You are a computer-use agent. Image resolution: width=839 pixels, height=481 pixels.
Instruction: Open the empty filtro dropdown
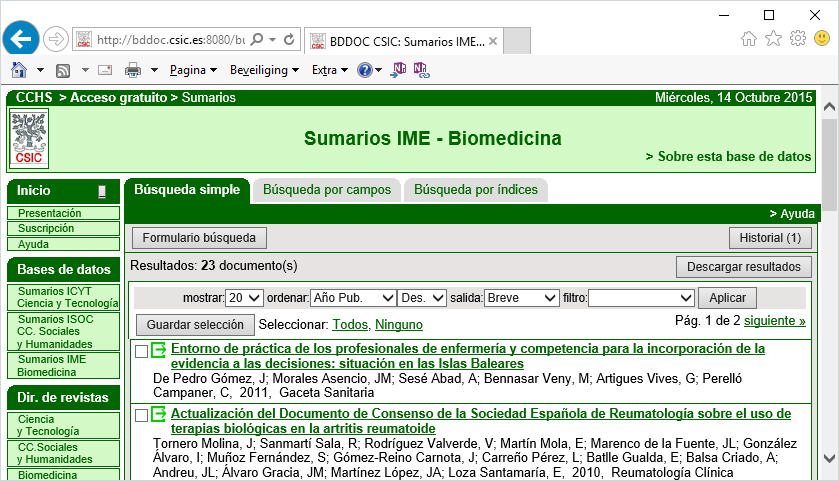click(x=641, y=298)
